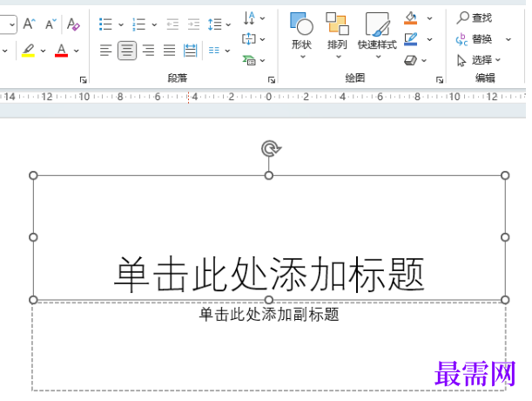Screen dimensions: 532x401
Task: Open the 段落 paragraph dialog launcher
Action: (x=272, y=80)
